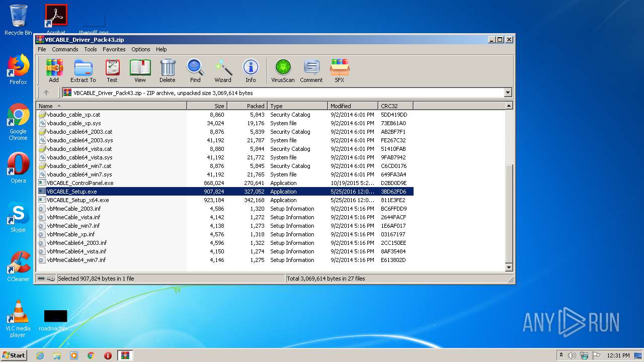The width and height of the screenshot is (644, 362).
Task: Sort files by Type column
Action: (x=298, y=106)
